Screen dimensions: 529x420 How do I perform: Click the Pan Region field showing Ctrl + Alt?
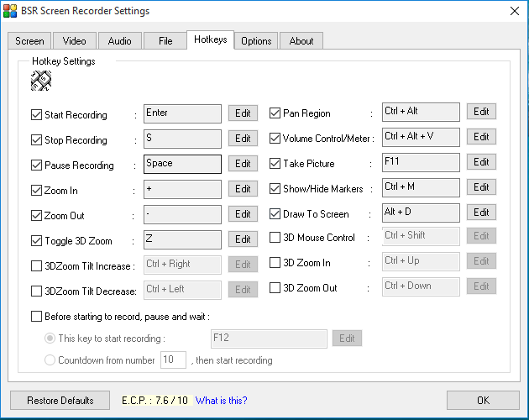421,112
